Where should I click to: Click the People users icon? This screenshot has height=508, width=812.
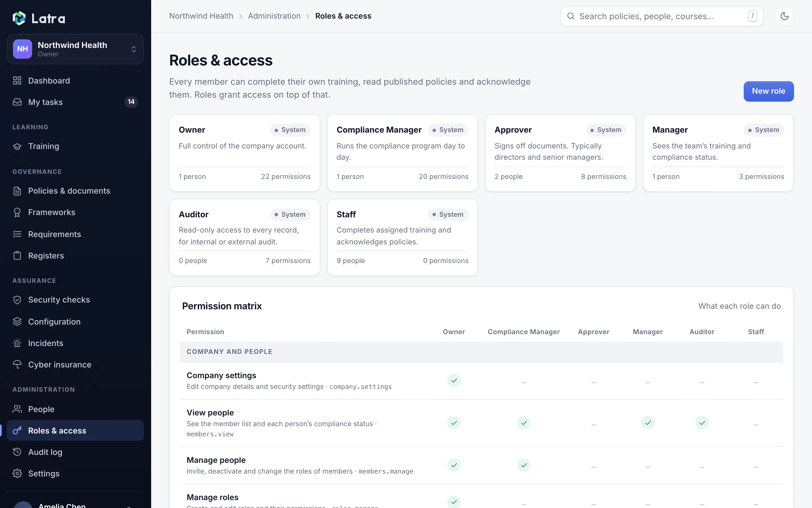17,409
